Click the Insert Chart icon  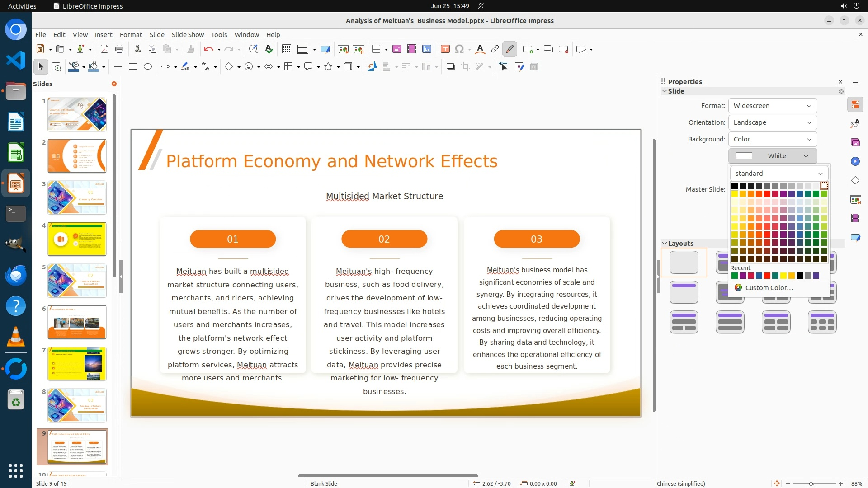point(427,49)
